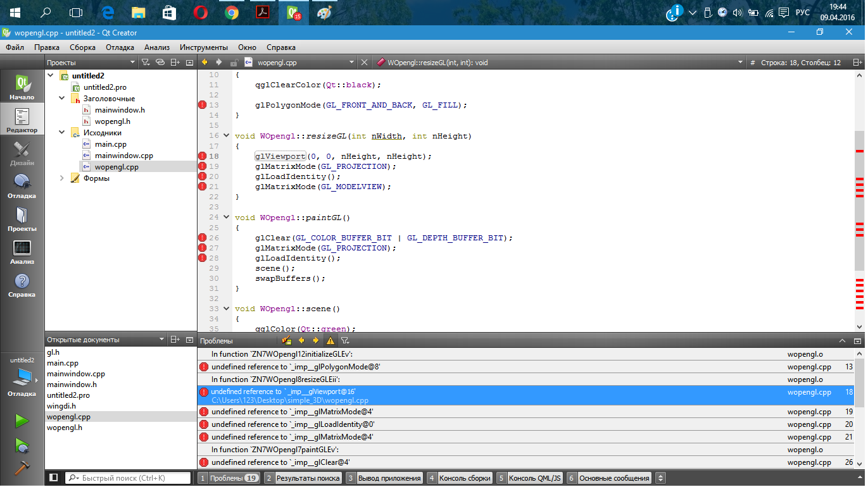The width and height of the screenshot is (868, 487).
Task: Click error marker on line 26
Action: pyautogui.click(x=203, y=238)
